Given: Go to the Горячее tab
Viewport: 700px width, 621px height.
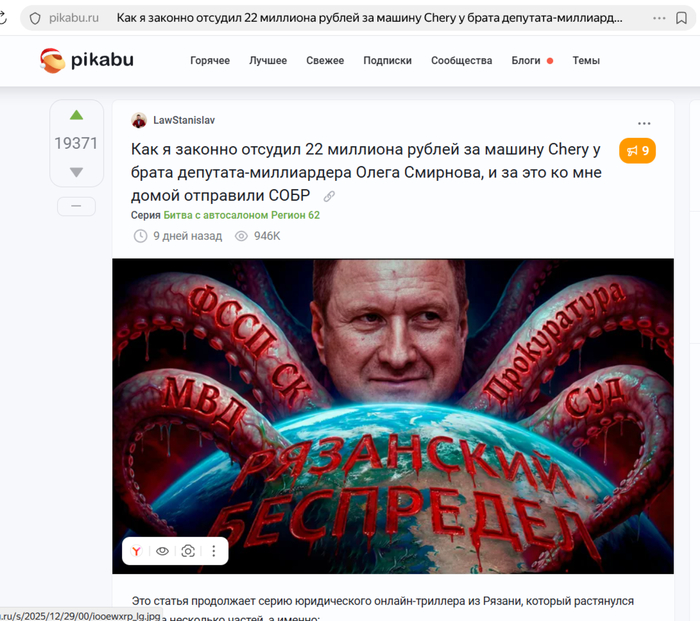Looking at the screenshot, I should point(210,60).
